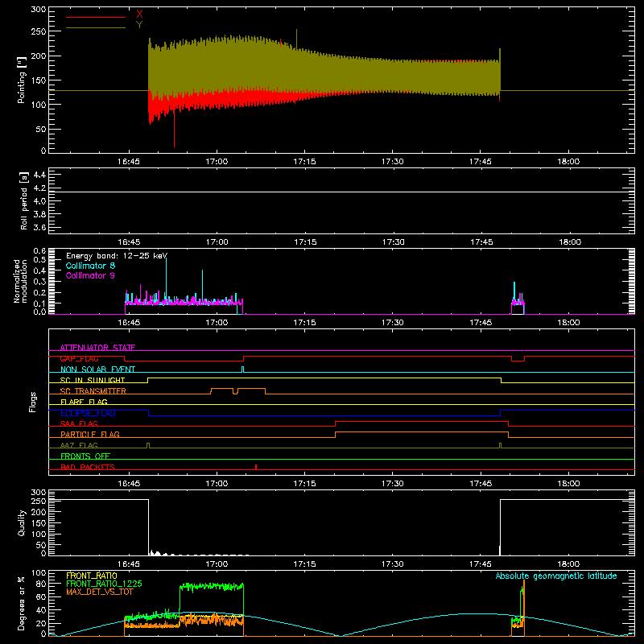This screenshot has width=644, height=644.
Task: Click the 'Quality' vertical axis title
Action: (x=22, y=522)
